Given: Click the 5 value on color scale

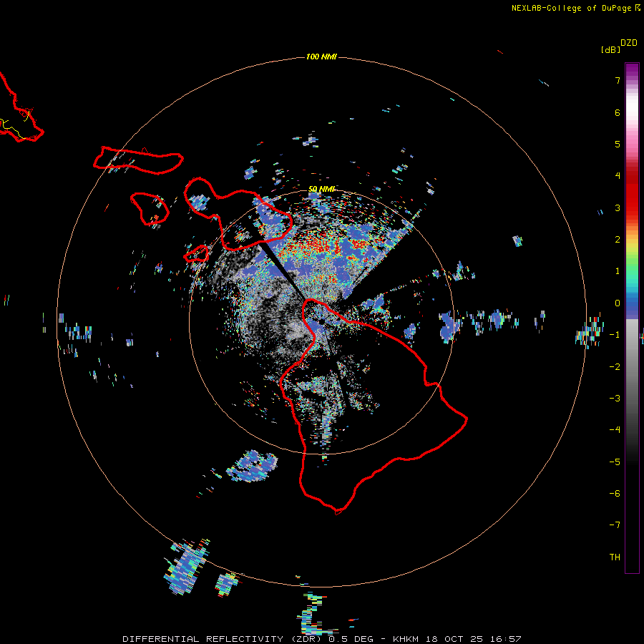Looking at the screenshot, I should coord(618,144).
